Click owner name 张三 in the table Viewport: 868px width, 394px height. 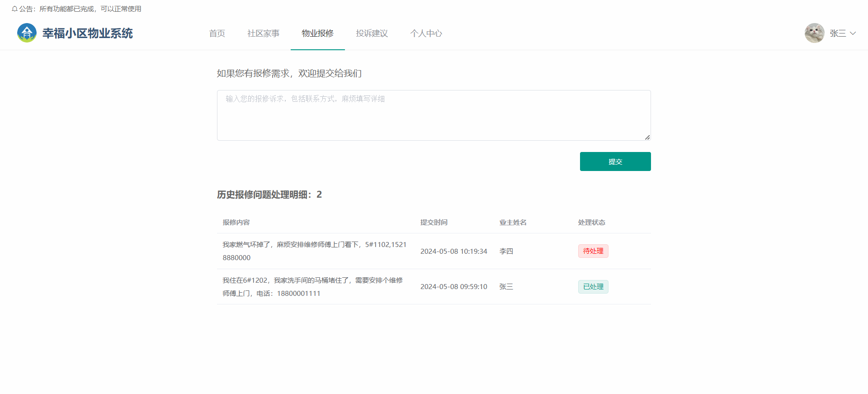click(x=506, y=287)
